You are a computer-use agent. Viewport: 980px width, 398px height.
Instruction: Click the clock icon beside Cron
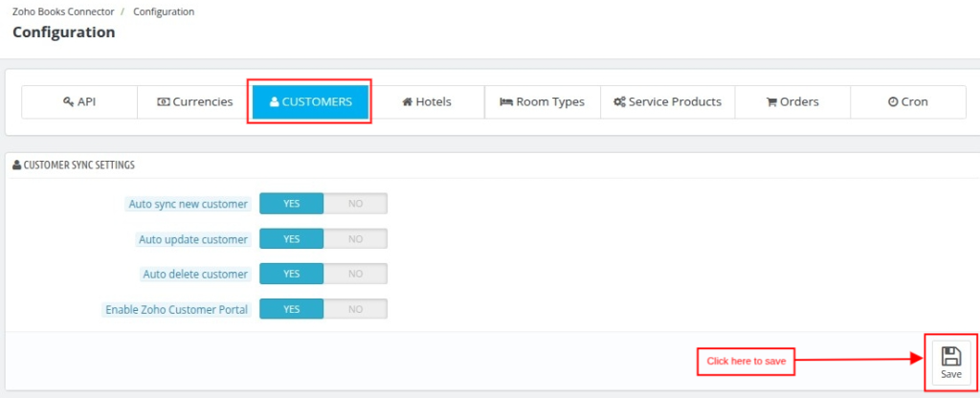[893, 101]
